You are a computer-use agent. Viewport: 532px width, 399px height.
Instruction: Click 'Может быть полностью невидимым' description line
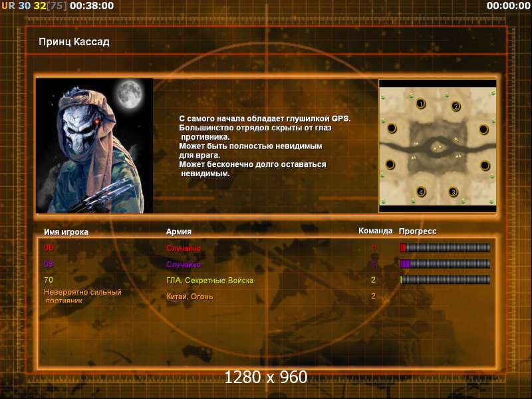pos(251,146)
